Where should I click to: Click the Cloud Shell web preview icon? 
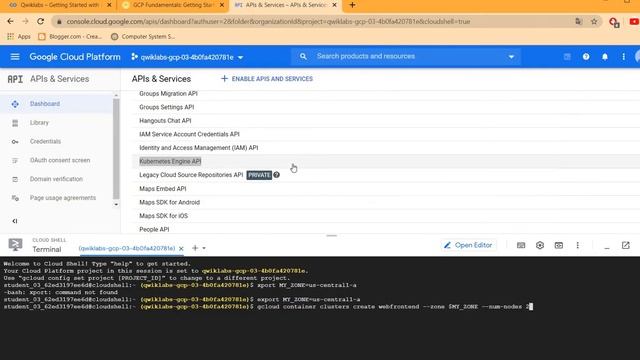pos(559,245)
